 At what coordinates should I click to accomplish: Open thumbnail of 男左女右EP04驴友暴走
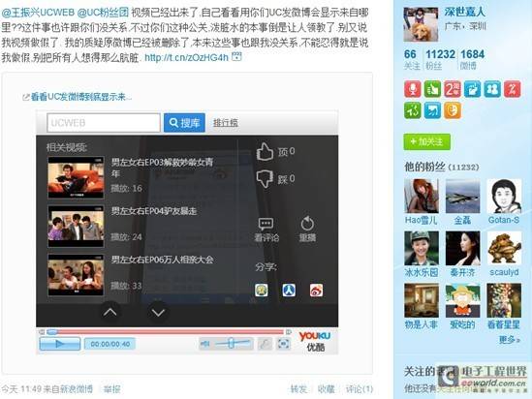76,226
